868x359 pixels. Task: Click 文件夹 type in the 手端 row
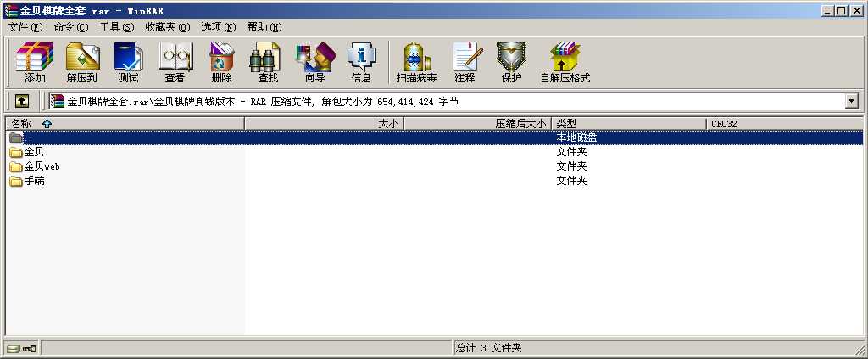point(571,181)
